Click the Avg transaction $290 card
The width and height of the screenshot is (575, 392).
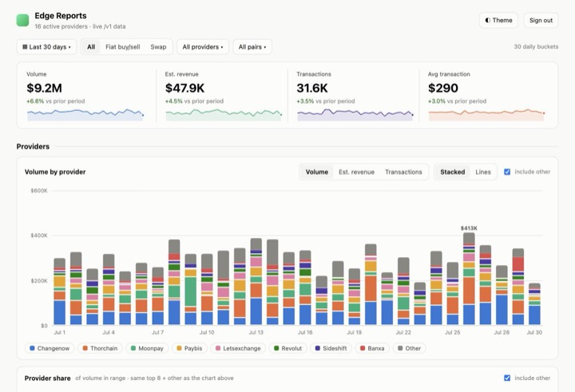point(488,95)
